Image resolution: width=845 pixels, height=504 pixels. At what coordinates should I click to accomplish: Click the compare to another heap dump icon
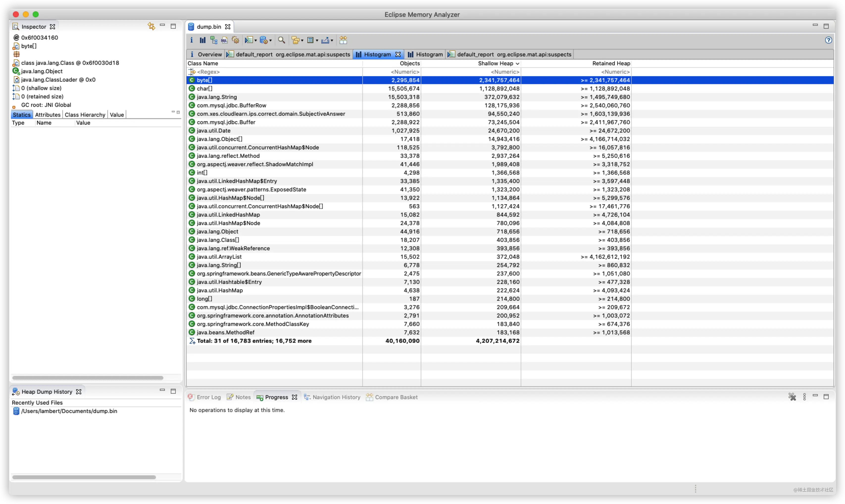tap(343, 40)
